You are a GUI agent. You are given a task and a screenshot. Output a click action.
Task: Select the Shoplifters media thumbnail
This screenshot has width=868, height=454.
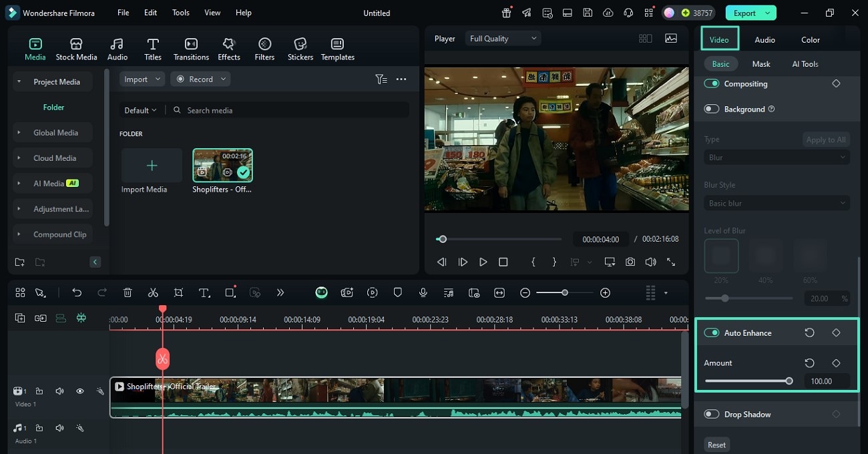(x=223, y=165)
